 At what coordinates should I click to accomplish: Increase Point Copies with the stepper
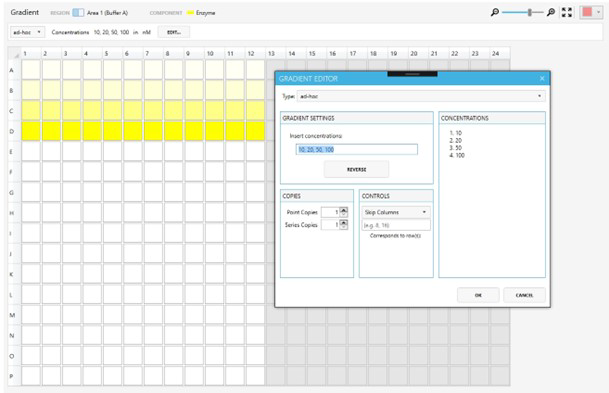344,210
